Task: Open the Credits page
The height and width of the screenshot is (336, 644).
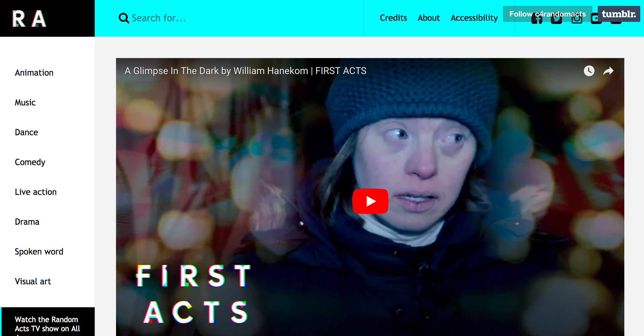Action: pos(393,18)
